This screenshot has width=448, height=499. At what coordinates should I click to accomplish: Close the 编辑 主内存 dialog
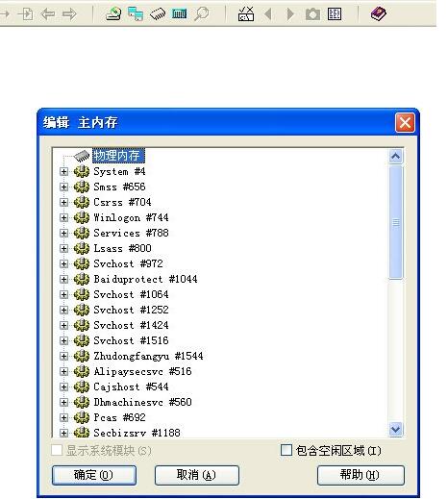(405, 123)
